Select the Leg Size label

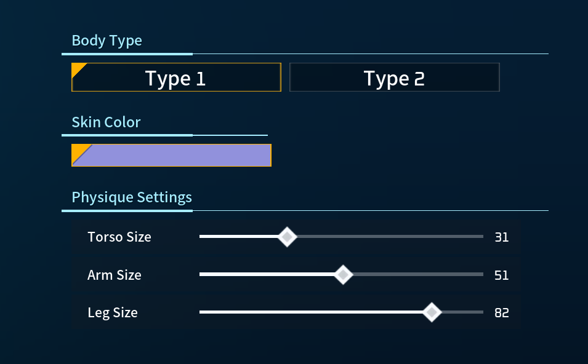pyautogui.click(x=113, y=312)
